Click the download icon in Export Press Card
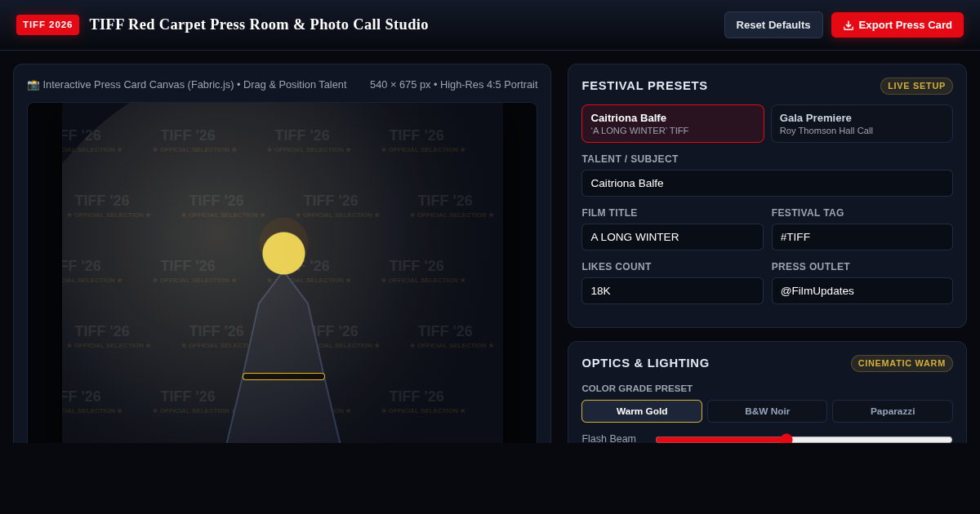 pyautogui.click(x=849, y=25)
